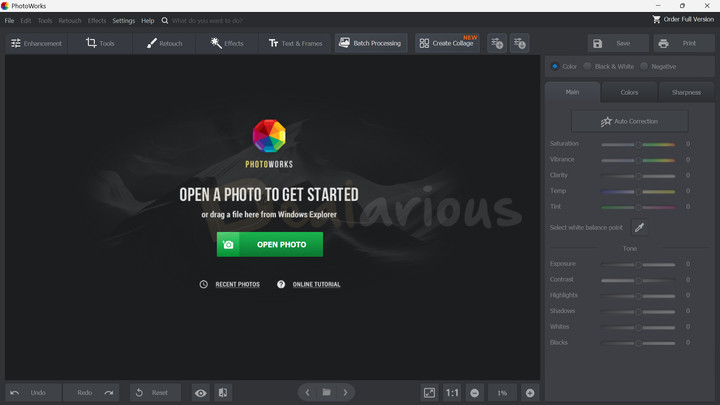Open the Enhancement tab

pos(36,43)
